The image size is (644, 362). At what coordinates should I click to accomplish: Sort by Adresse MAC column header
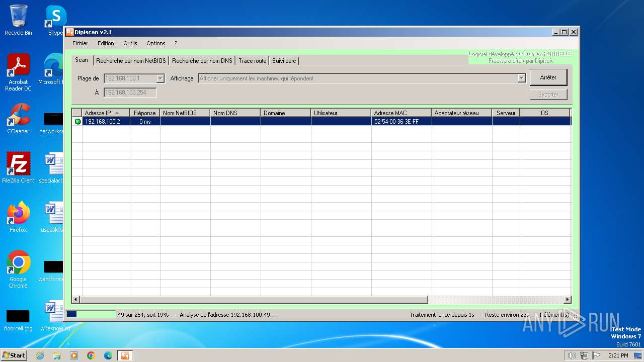click(x=401, y=113)
